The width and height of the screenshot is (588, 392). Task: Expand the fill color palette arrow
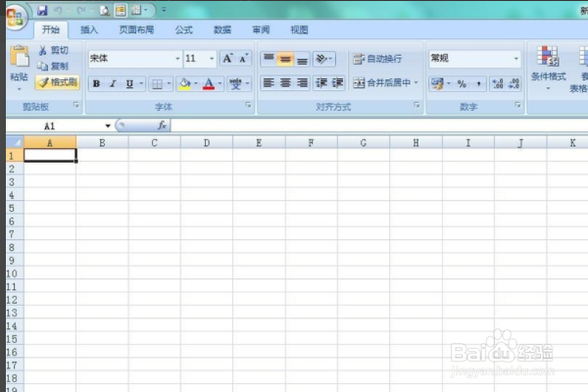196,83
